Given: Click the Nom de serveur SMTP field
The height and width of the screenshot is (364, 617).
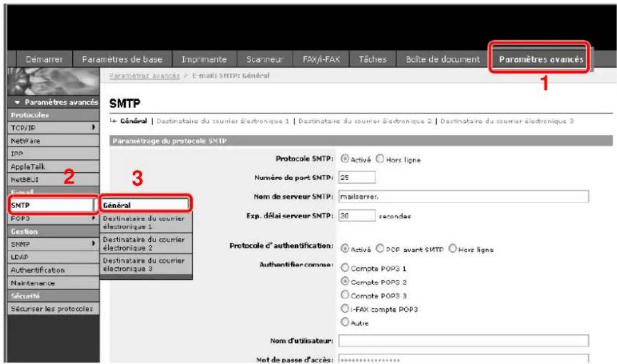Looking at the screenshot, I should pos(463,197).
